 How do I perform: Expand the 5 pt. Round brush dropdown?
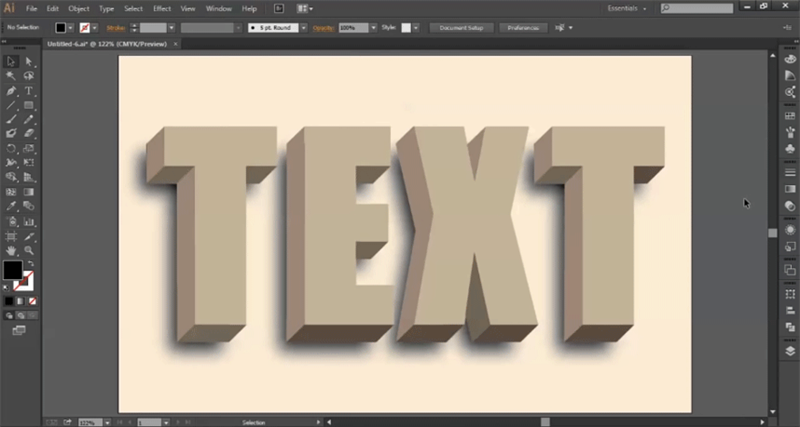[304, 28]
